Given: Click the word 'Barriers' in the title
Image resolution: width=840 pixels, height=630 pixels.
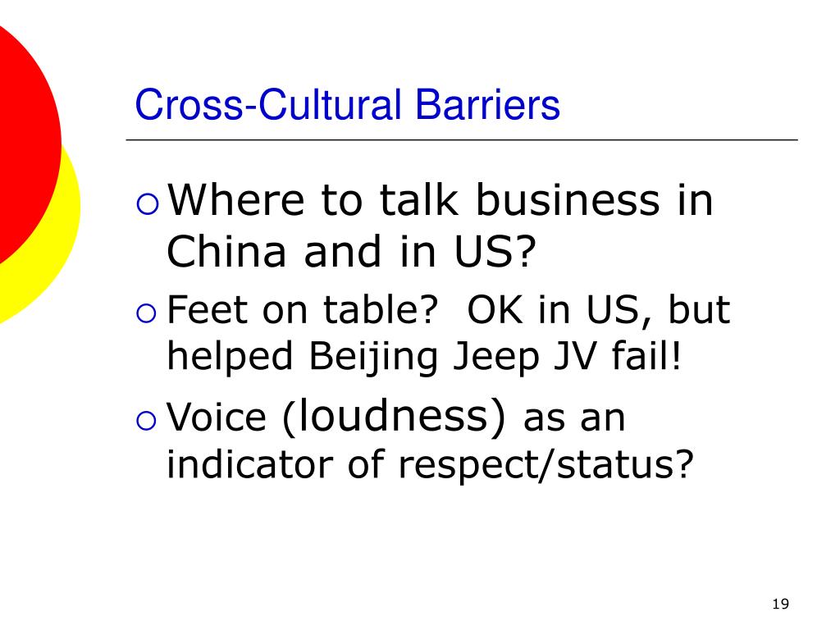Looking at the screenshot, I should coord(487,104).
